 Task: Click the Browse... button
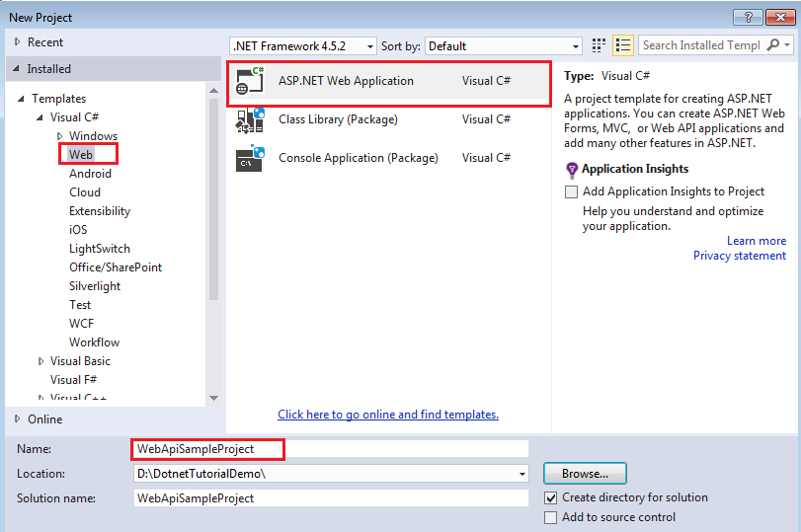click(x=585, y=474)
